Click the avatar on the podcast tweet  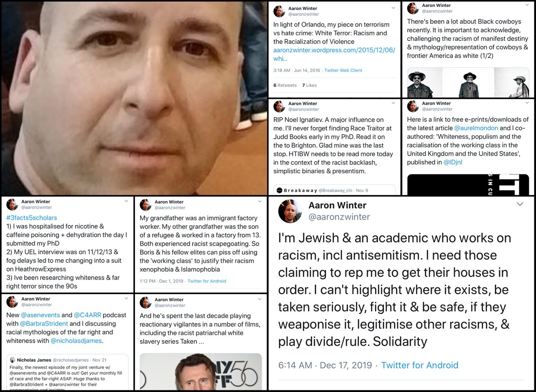pos(12,302)
